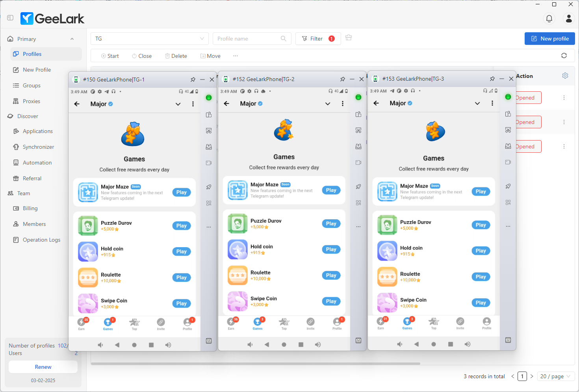Switch to the Profile tab in TG-3
The height and width of the screenshot is (392, 579).
pos(487,323)
